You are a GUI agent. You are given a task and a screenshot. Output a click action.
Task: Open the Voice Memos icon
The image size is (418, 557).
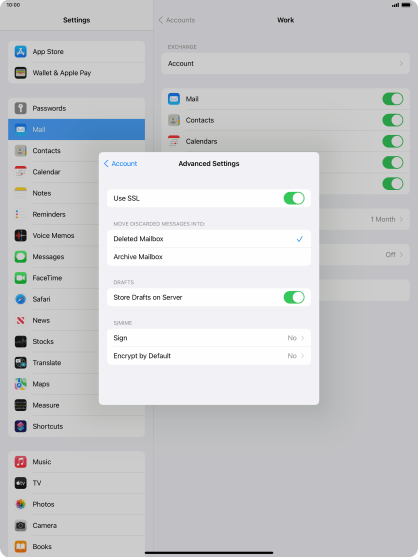click(x=21, y=236)
